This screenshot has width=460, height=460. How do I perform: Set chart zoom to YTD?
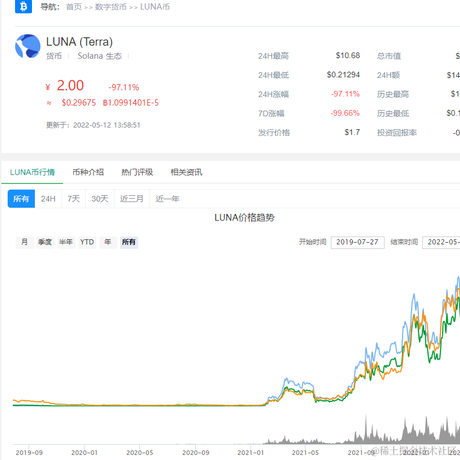click(87, 242)
